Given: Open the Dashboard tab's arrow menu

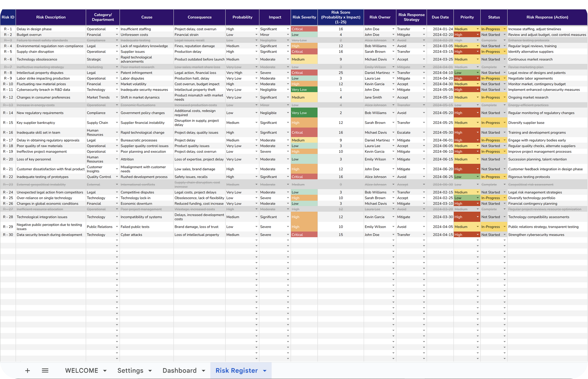Looking at the screenshot, I should (204, 371).
